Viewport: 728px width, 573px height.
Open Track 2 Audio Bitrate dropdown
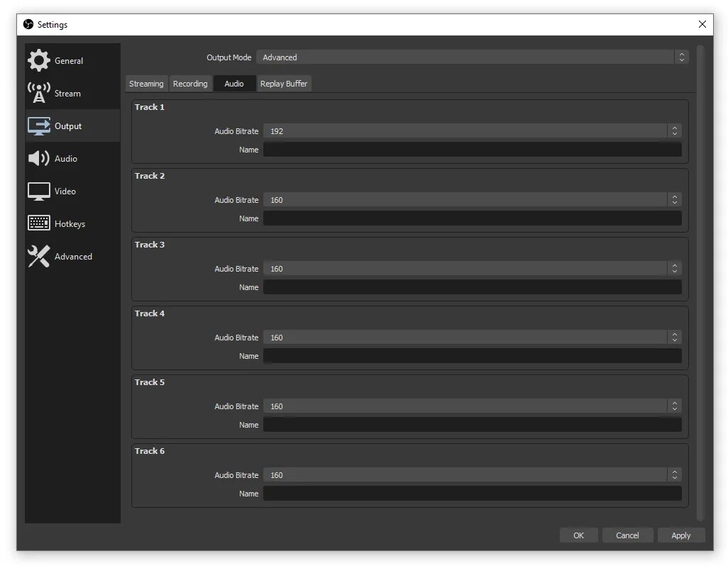(472, 199)
